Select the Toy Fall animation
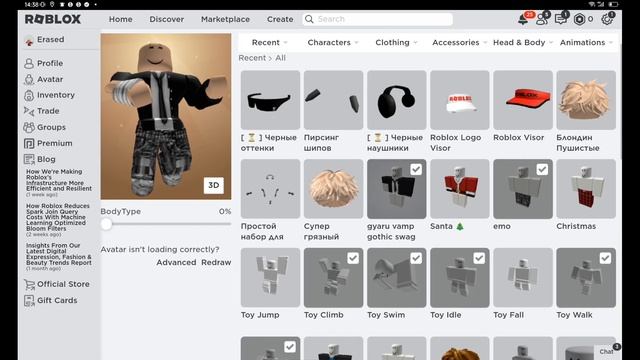Image resolution: width=640 pixels, height=360 pixels. coord(523,278)
